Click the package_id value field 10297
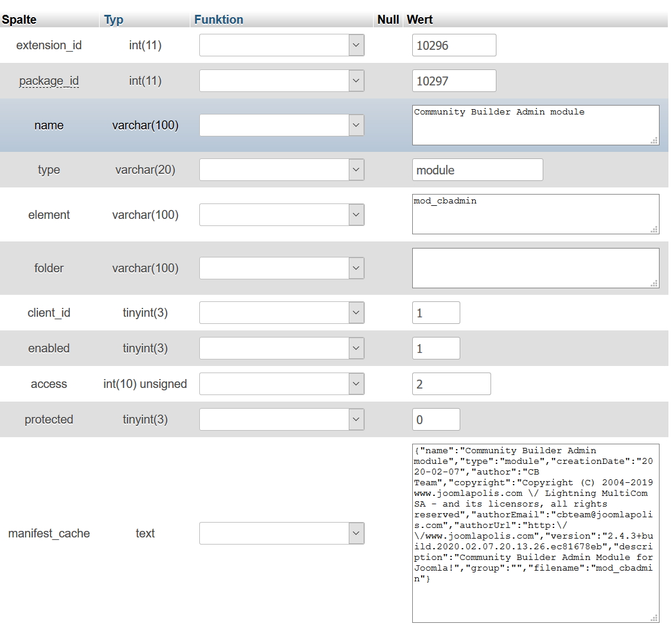This screenshot has height=627, width=672. [x=454, y=81]
